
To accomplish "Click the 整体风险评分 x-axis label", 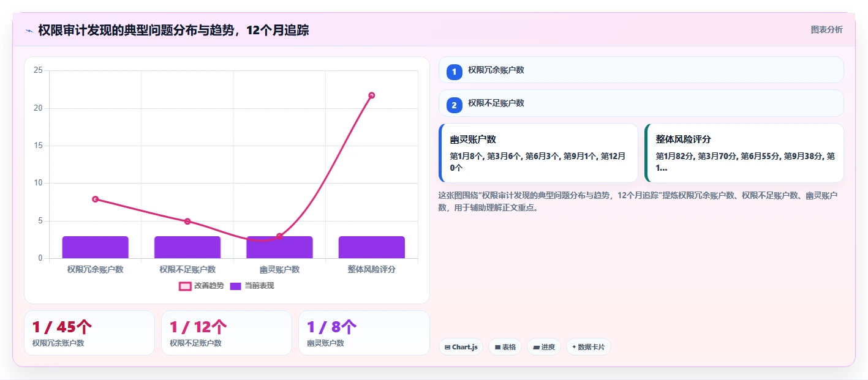I will click(x=372, y=269).
